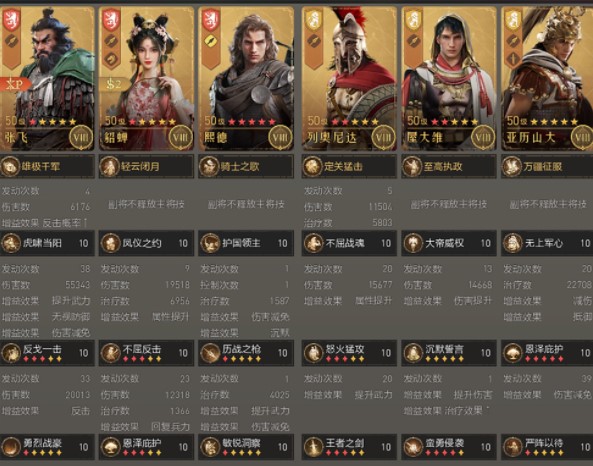Open the 张飞 hero card

pyautogui.click(x=47, y=79)
